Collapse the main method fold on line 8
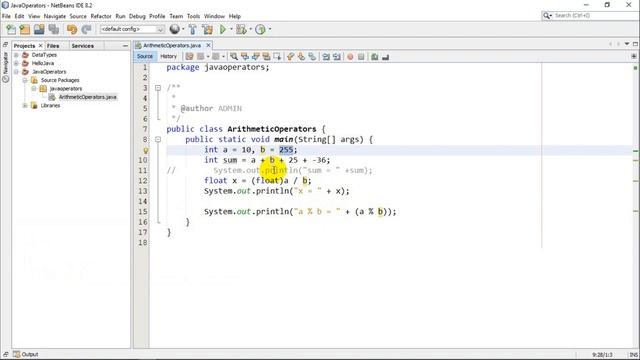 (x=158, y=139)
